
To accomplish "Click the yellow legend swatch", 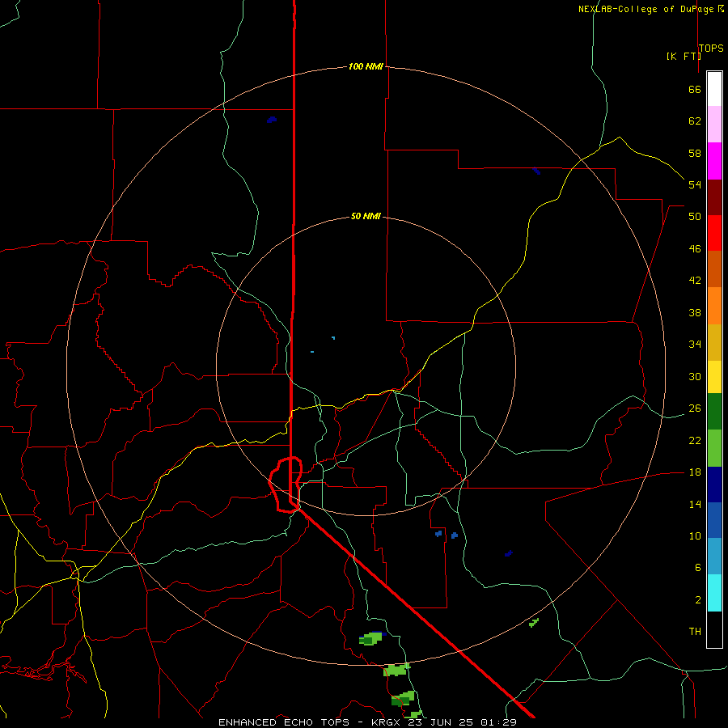I will tap(714, 376).
